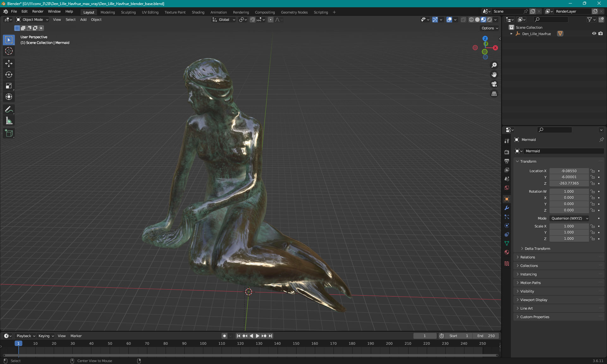Open the Playback popover
Screen dimensions: 607x364
(x=26, y=336)
